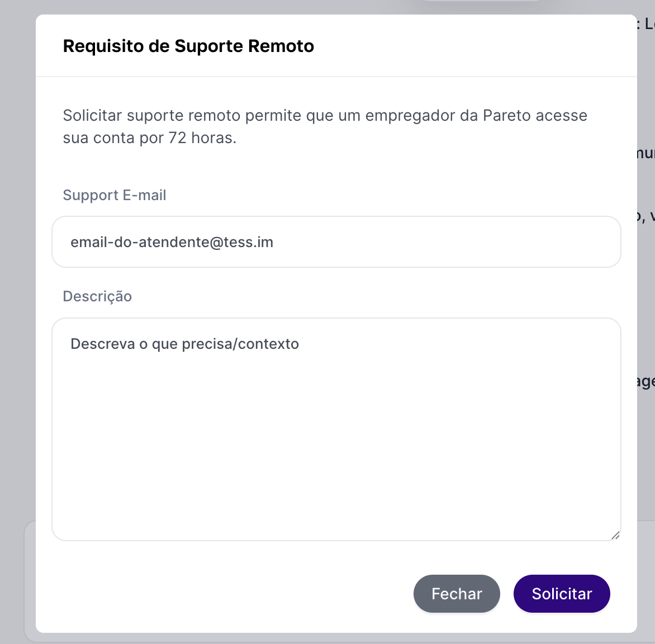655x644 pixels.
Task: Click the "Descreva o que precisa/contexto" placeholder
Action: pos(184,344)
